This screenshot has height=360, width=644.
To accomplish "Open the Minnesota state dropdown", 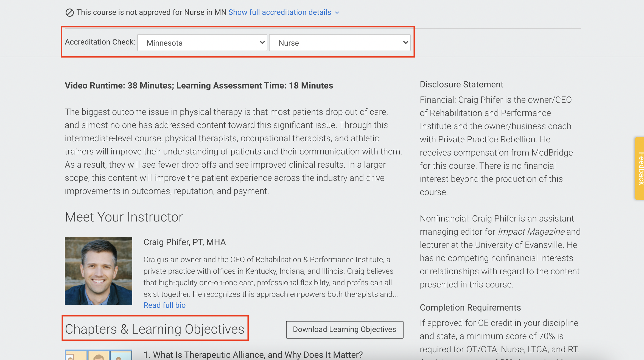I will tap(202, 43).
